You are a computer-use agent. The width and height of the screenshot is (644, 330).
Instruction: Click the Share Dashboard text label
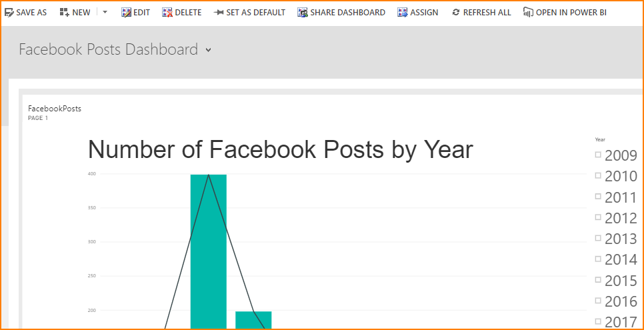click(347, 13)
